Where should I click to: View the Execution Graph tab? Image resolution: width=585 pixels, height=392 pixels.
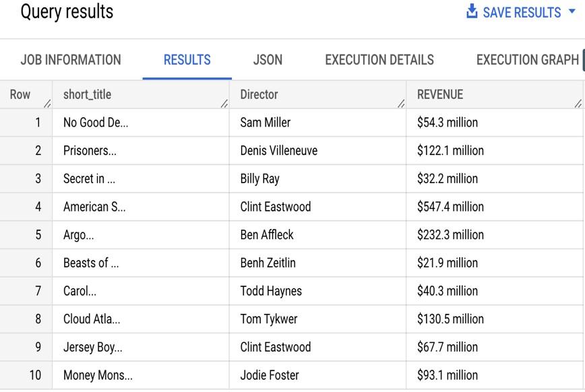(528, 60)
